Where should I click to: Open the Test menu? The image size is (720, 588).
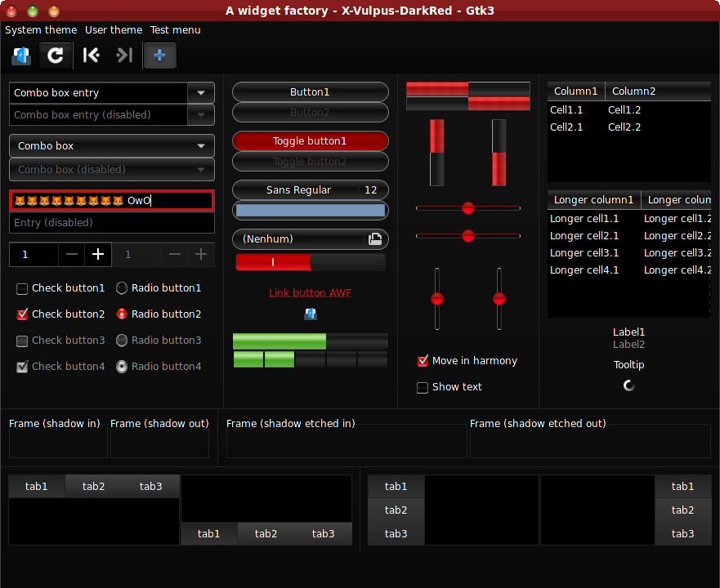(175, 30)
